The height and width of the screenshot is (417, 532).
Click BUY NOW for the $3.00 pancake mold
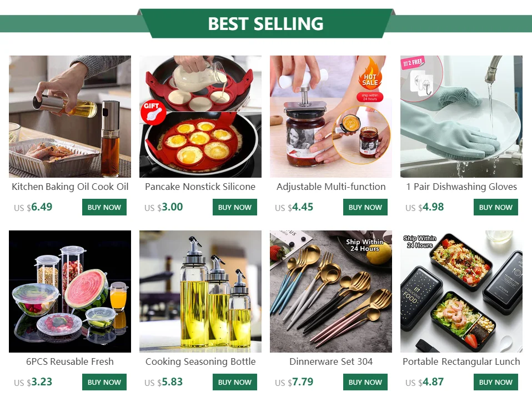tap(235, 207)
